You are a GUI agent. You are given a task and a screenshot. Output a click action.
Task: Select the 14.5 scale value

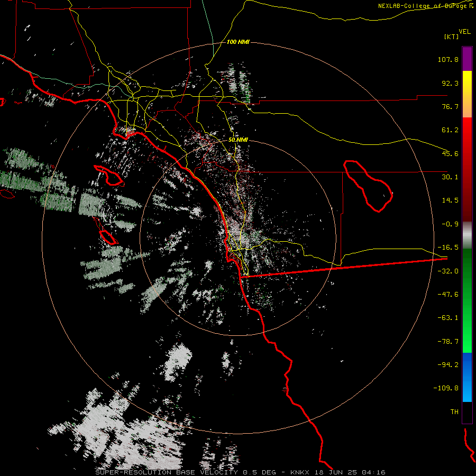tap(450, 200)
